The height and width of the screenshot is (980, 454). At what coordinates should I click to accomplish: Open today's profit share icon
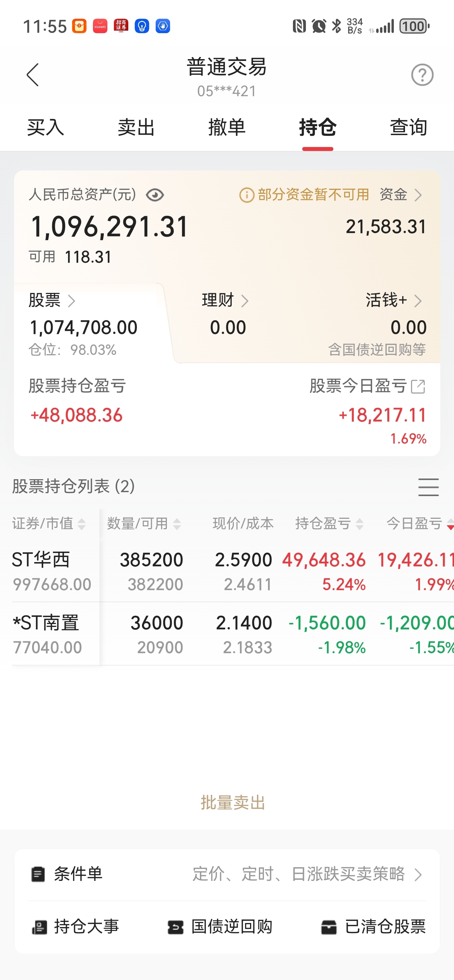point(418,387)
